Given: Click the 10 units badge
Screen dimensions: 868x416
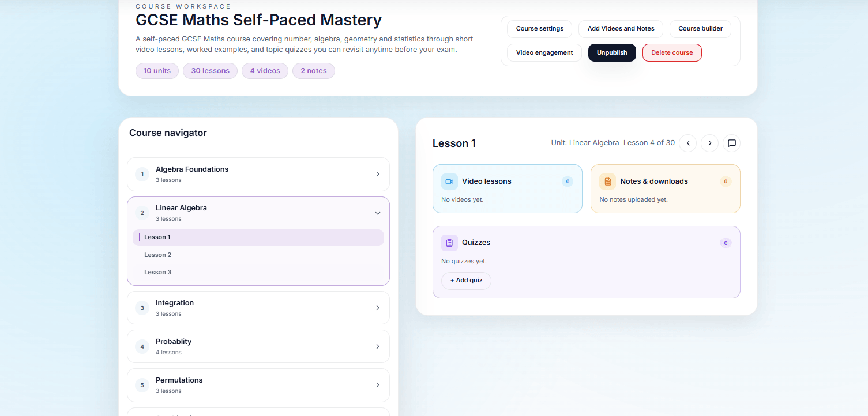Looking at the screenshot, I should pos(157,71).
